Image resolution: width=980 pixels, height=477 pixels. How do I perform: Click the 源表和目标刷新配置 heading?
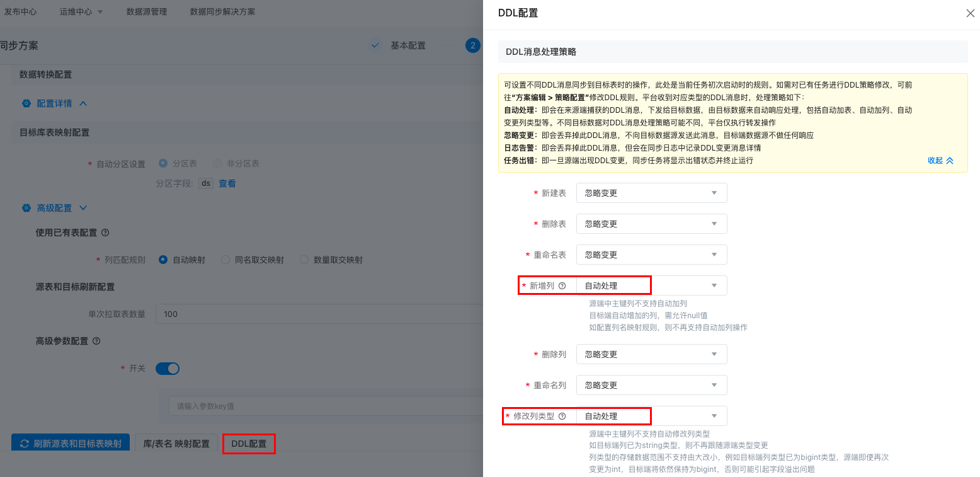pos(75,287)
